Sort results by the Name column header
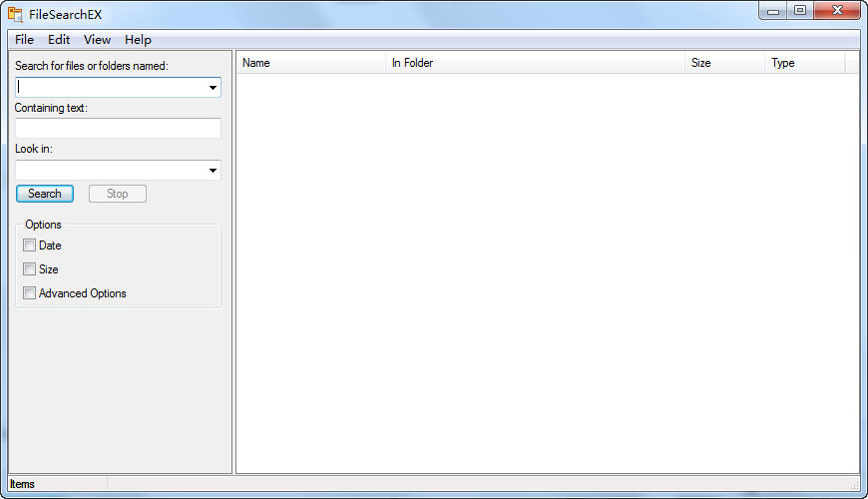The width and height of the screenshot is (868, 499). click(x=309, y=63)
